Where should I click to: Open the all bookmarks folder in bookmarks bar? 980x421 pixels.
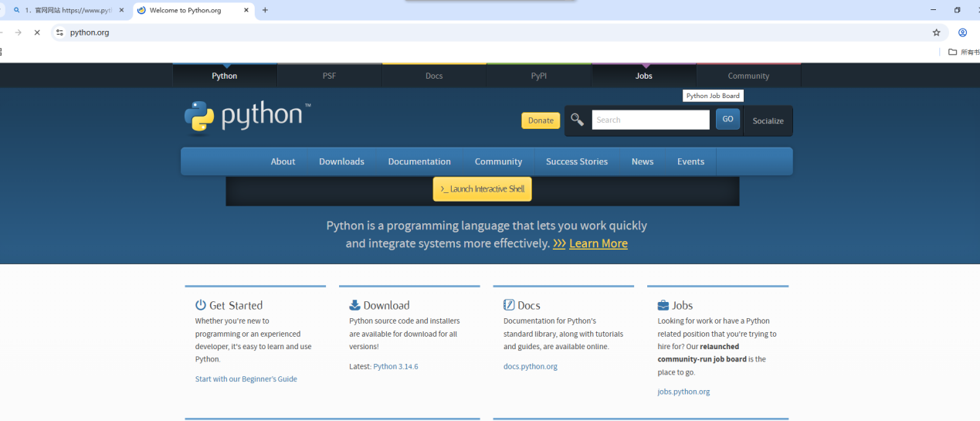[x=963, y=52]
